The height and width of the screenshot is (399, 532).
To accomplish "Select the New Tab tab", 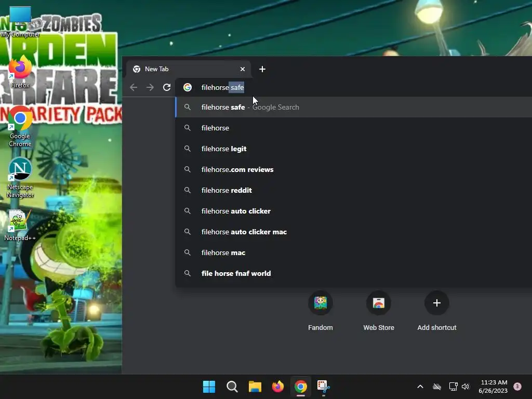I will click(188, 69).
